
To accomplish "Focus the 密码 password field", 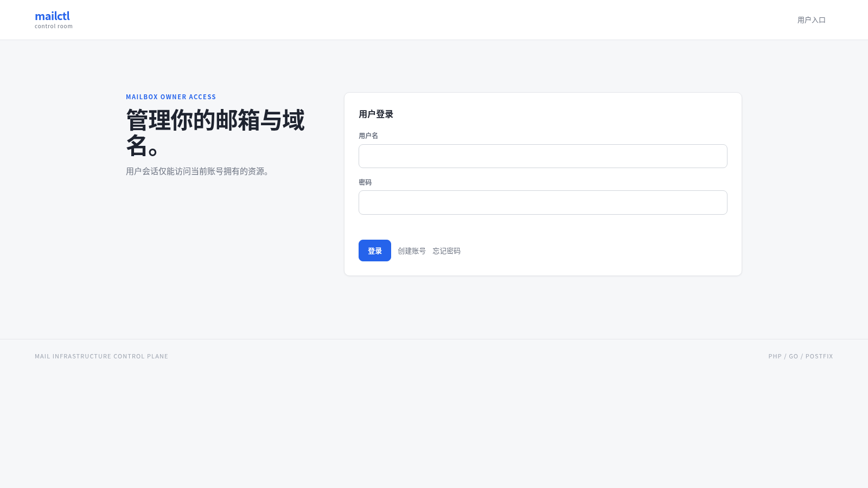I will point(542,202).
